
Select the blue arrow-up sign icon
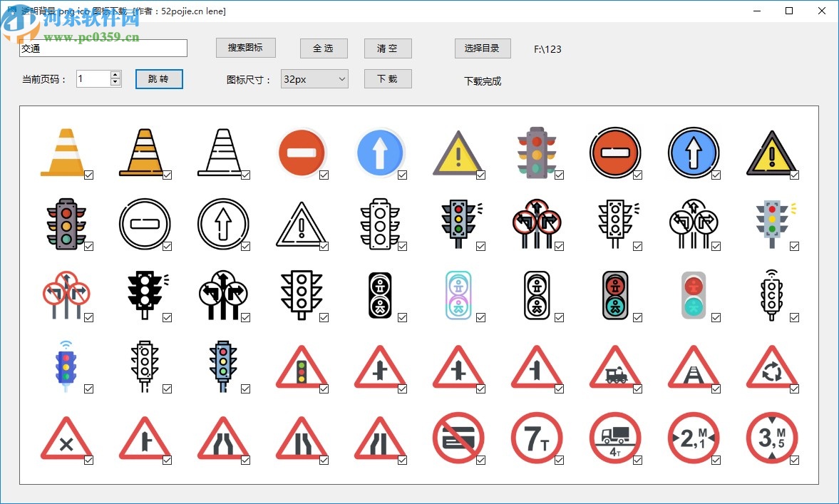coord(381,151)
